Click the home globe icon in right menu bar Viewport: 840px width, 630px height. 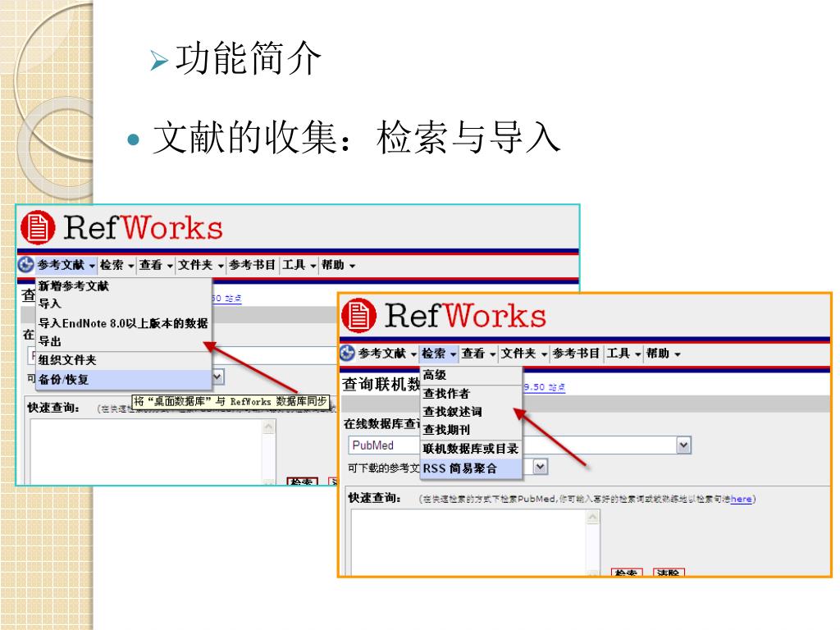(347, 353)
